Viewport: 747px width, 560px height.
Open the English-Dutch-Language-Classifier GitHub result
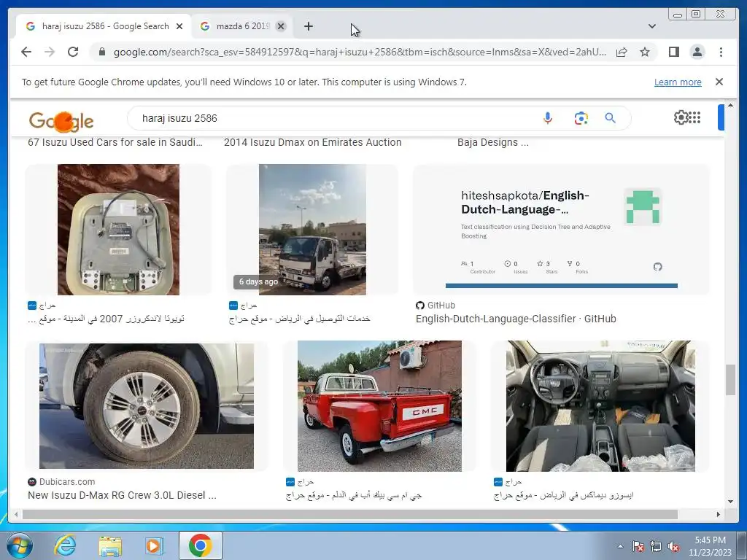[516, 319]
